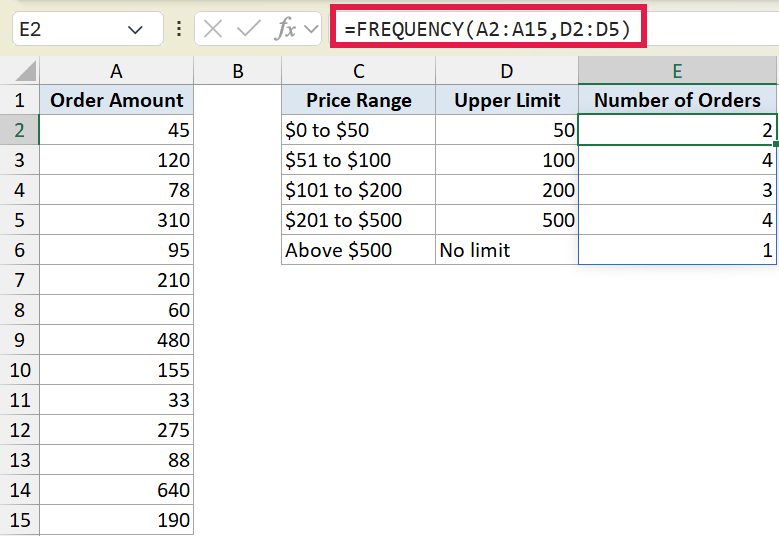779x536 pixels.
Task: Select column D header
Action: [507, 71]
